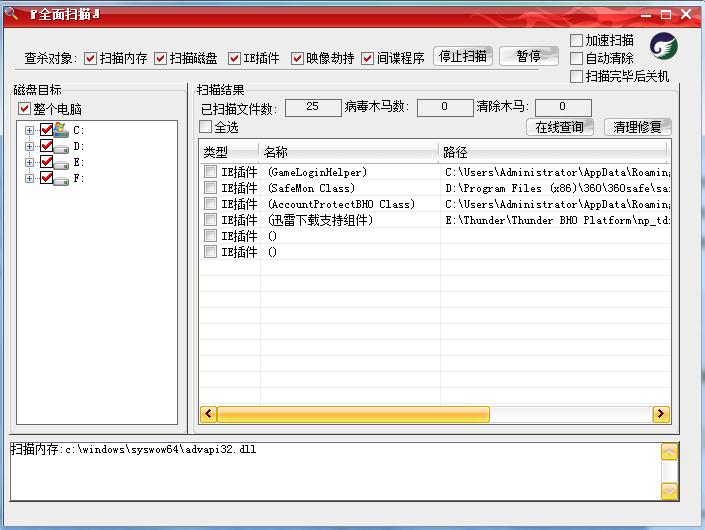Enable 扫描完毕后关机 checkbox
Image resolution: width=705 pixels, height=530 pixels.
tap(576, 76)
